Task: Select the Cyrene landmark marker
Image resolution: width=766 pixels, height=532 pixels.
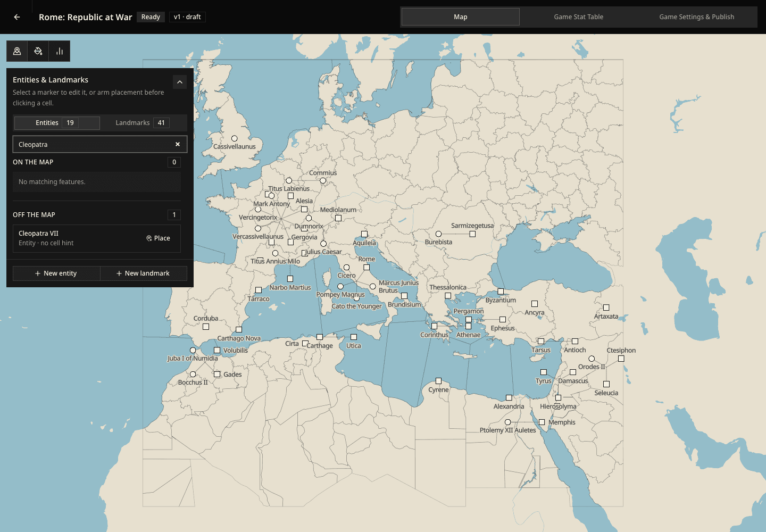Action: (438, 381)
